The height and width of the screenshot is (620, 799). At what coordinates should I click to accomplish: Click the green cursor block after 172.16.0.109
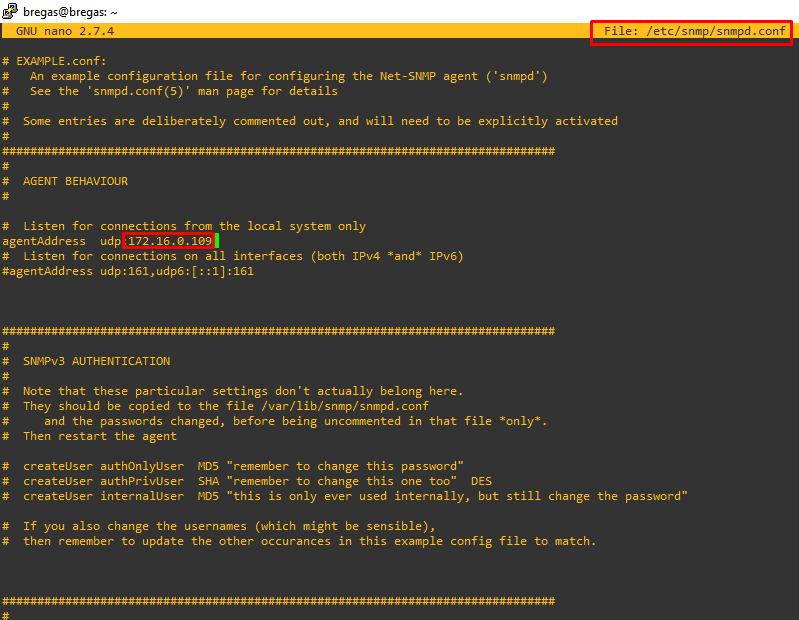217,241
